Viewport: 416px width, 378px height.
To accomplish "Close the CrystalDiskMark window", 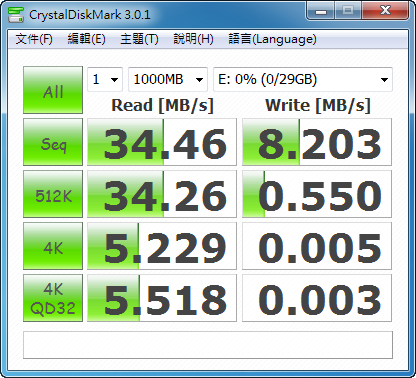I will 385,11.
